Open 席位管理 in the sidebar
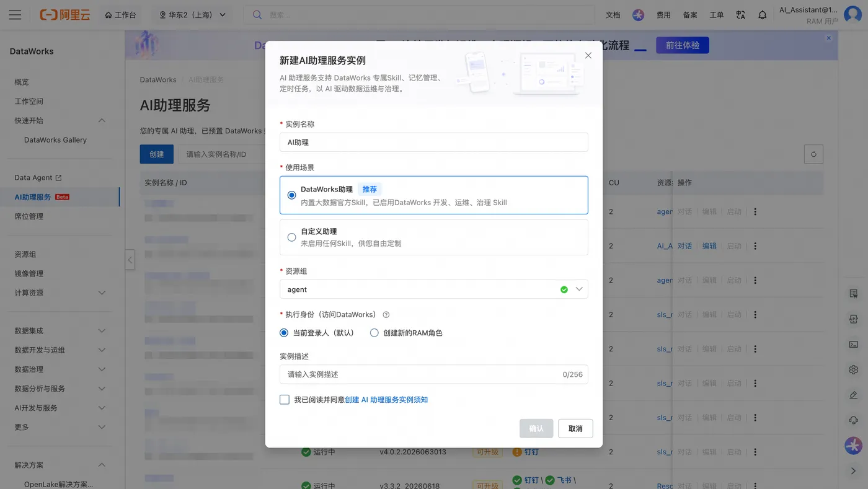Screen dimensions: 868x489 [29, 216]
